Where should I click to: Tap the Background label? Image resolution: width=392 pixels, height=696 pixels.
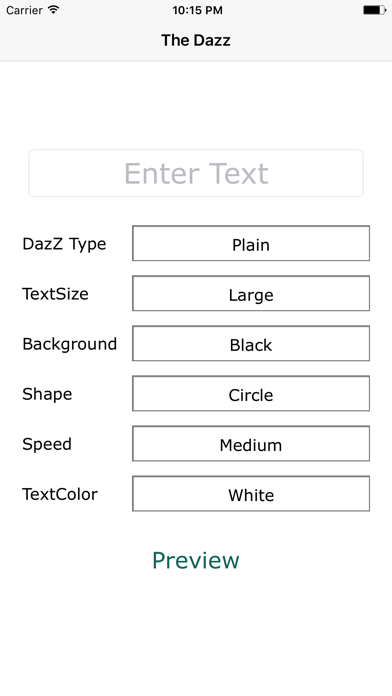(x=70, y=344)
